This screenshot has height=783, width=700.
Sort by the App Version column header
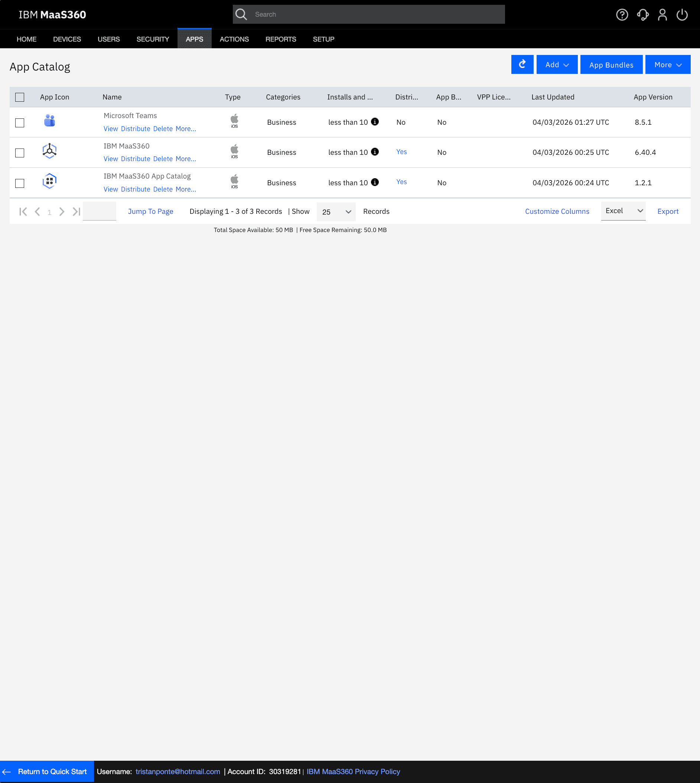[x=653, y=97]
